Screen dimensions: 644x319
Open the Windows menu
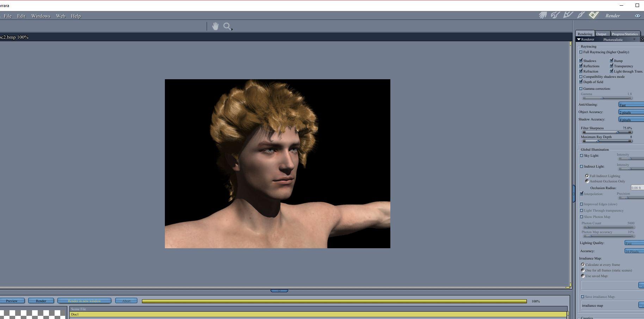(41, 16)
